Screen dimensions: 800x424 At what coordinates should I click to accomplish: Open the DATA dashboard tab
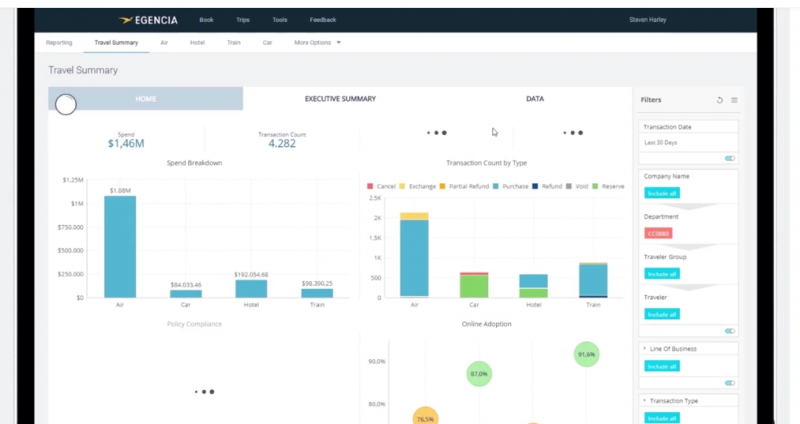[x=535, y=98]
